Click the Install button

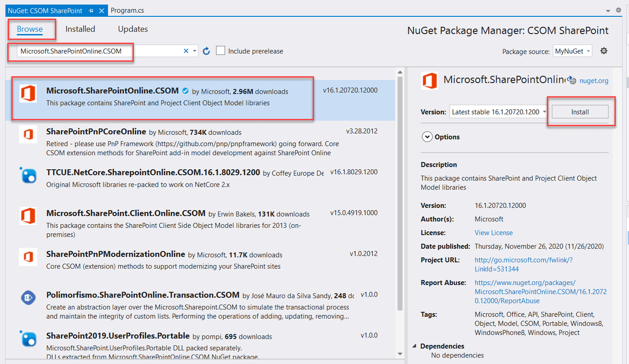pyautogui.click(x=581, y=111)
